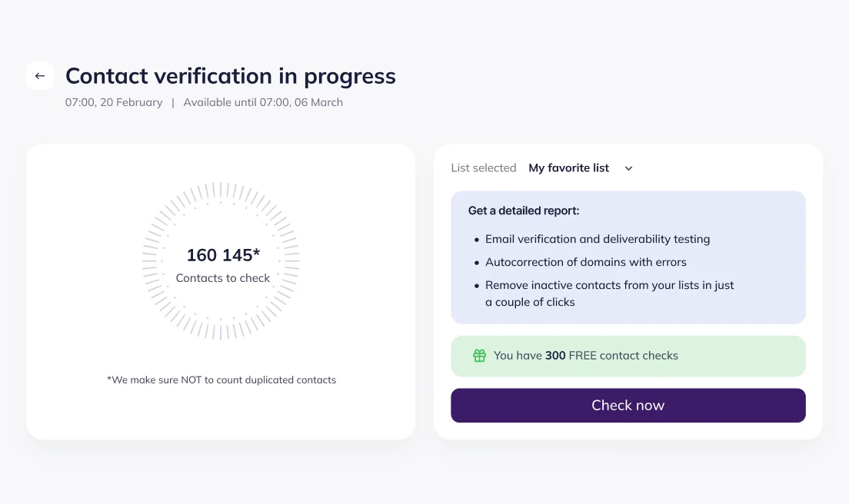Expand the My favorite list dropdown

(x=581, y=167)
